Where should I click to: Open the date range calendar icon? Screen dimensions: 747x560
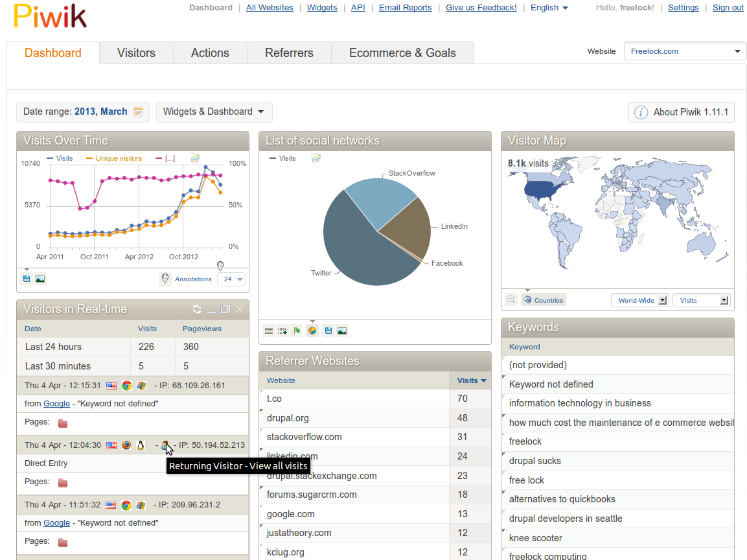pyautogui.click(x=138, y=112)
